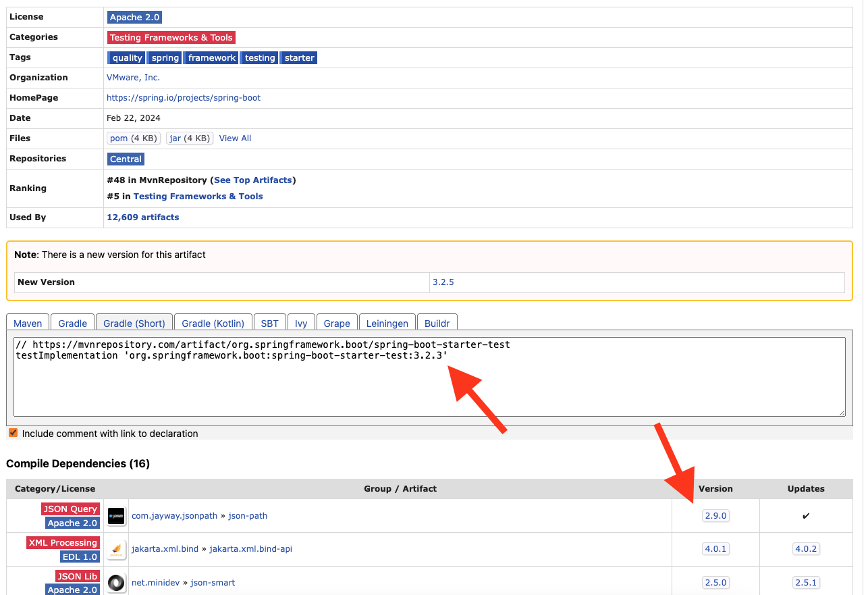This screenshot has height=595, width=868.
Task: Click the Central repository badge
Action: 126,159
